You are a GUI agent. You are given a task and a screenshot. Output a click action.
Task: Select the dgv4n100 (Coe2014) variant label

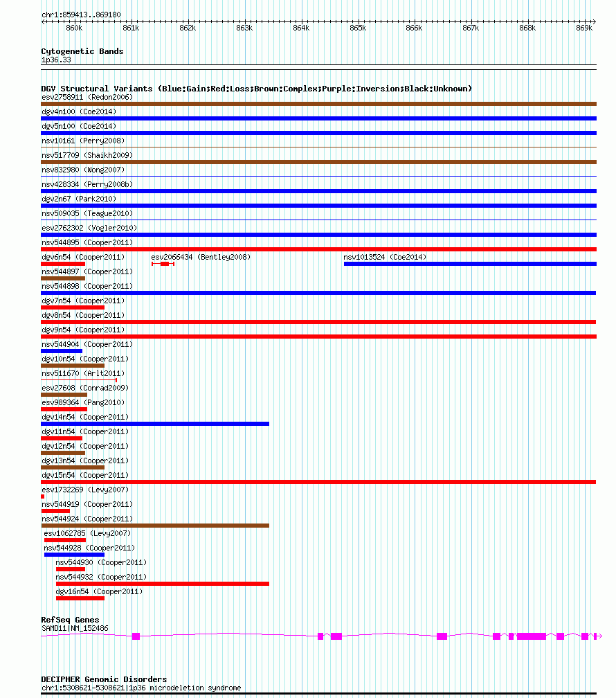(x=79, y=111)
